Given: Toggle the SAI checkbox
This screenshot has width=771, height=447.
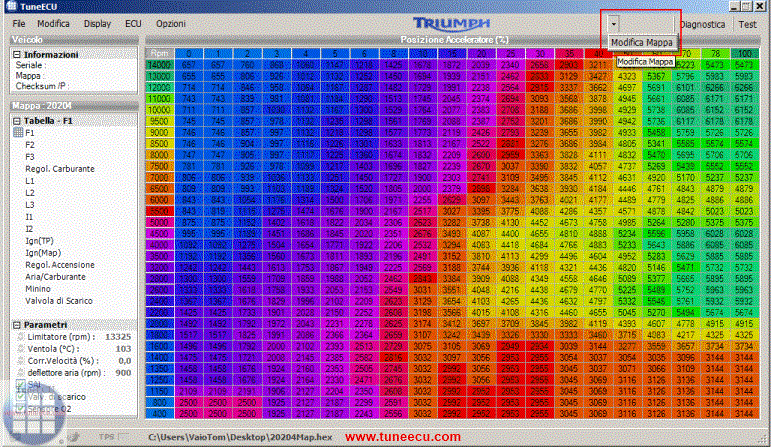Looking at the screenshot, I should pos(21,384).
